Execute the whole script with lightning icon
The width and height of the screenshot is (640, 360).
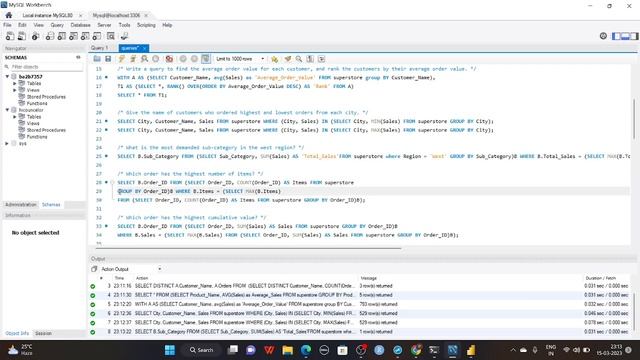coord(122,59)
